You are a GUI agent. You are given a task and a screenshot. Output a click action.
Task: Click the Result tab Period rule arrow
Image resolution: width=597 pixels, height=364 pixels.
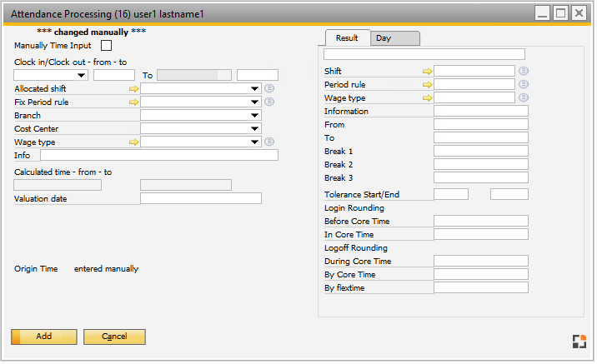(x=427, y=85)
